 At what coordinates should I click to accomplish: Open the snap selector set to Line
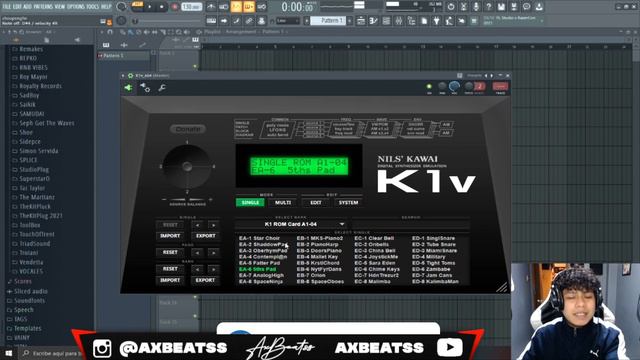pos(288,20)
